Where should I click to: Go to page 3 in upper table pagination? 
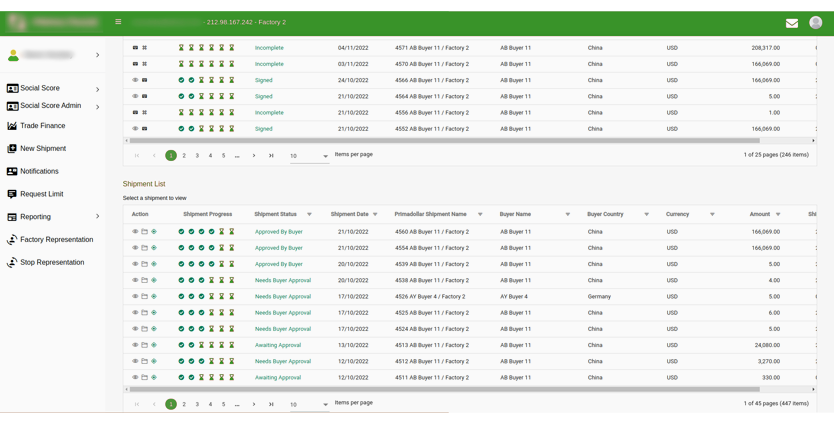click(197, 156)
